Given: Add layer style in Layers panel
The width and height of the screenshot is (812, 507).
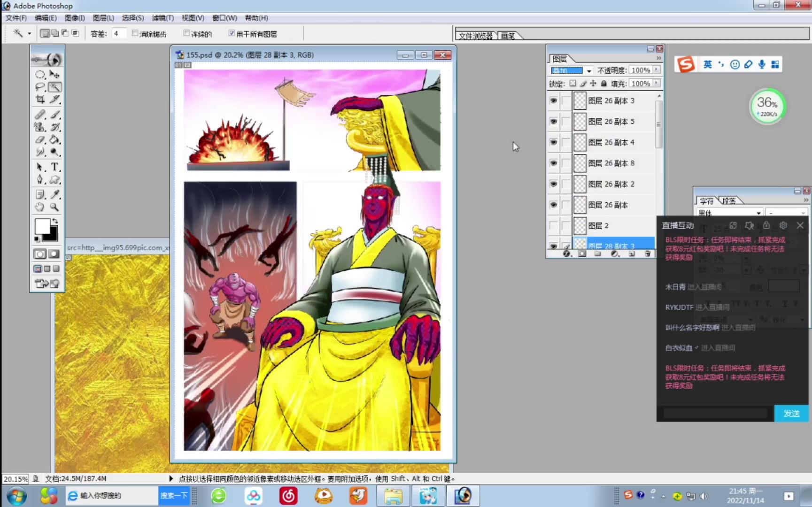Looking at the screenshot, I should click(x=567, y=253).
